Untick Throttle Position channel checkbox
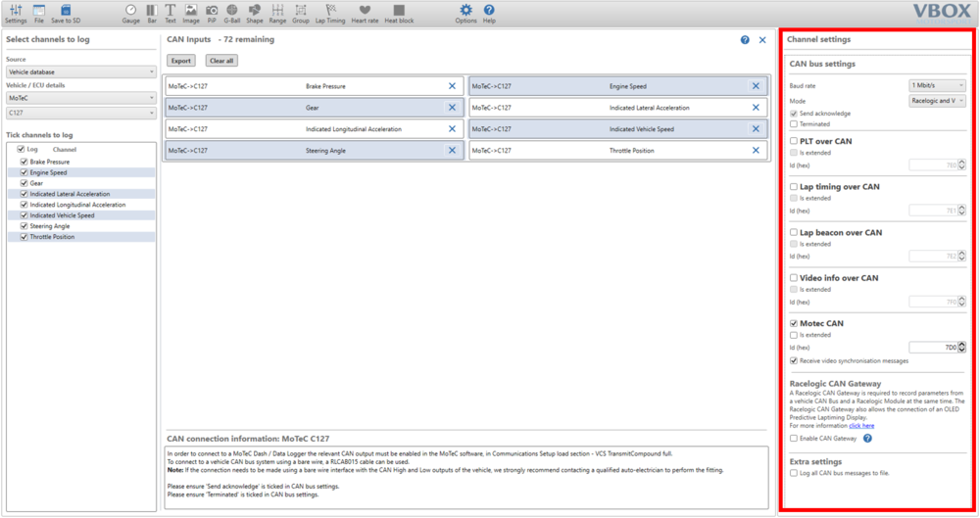Viewport: 980px width, 518px height. pos(24,237)
